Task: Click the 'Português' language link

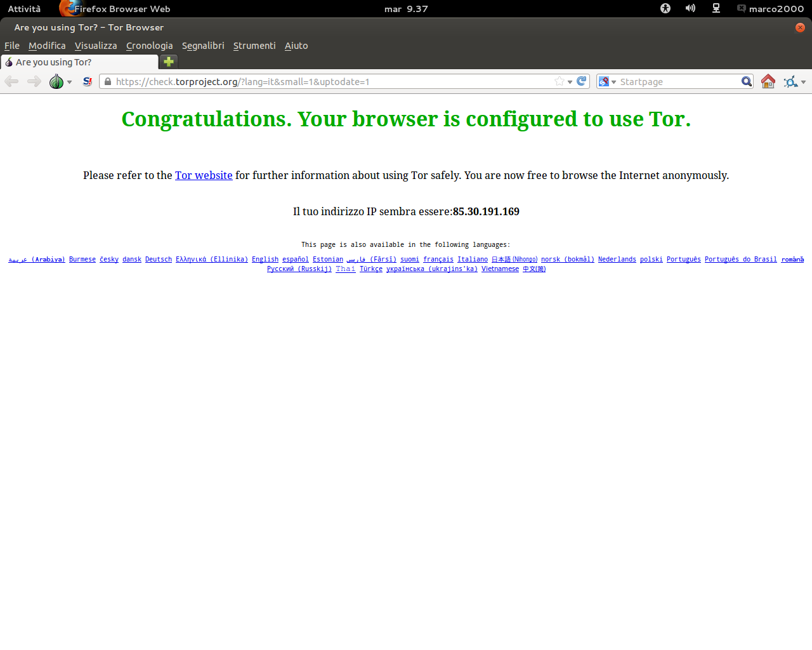Action: click(x=684, y=259)
